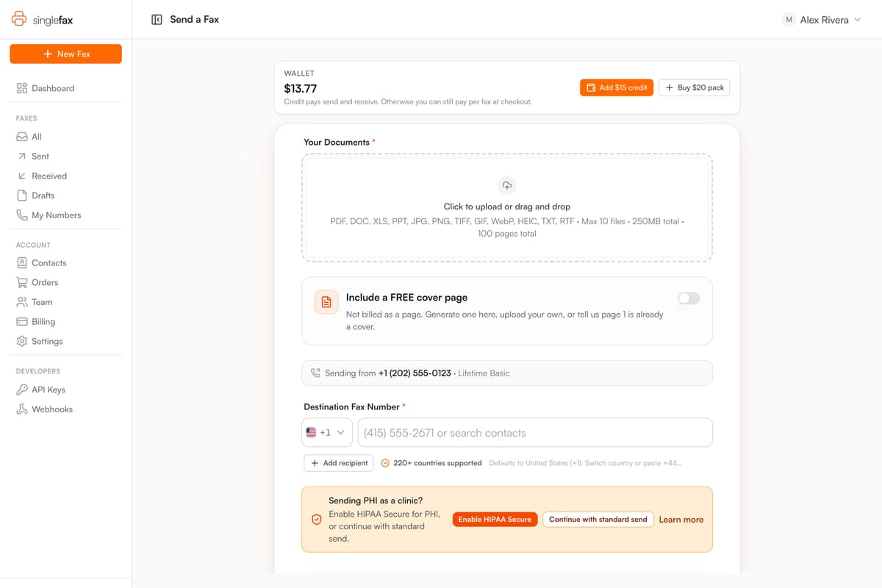882x588 pixels.
Task: Click the All faxes inbox icon
Action: pyautogui.click(x=22, y=137)
